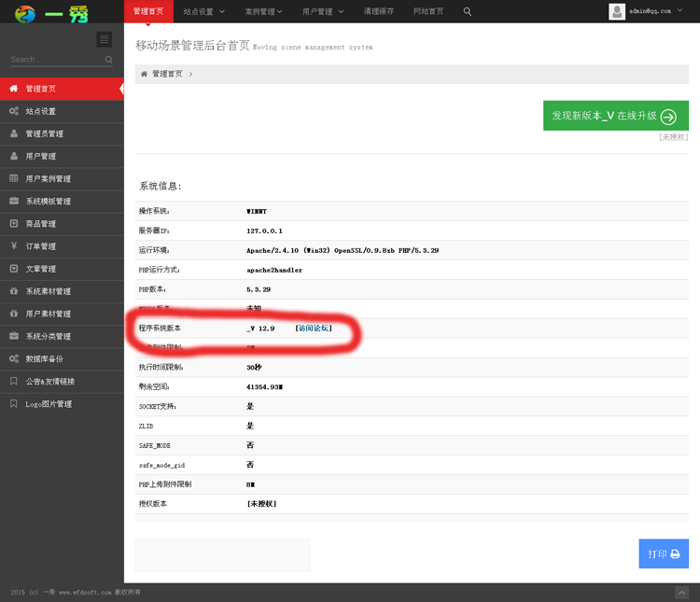
Task: Click the 管理首页 breadcrumb link
Action: click(167, 74)
